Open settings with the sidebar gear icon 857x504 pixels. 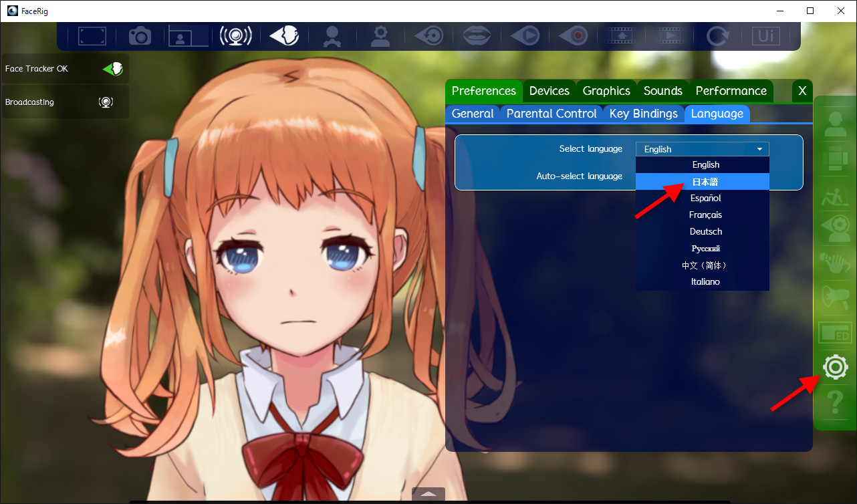point(836,368)
